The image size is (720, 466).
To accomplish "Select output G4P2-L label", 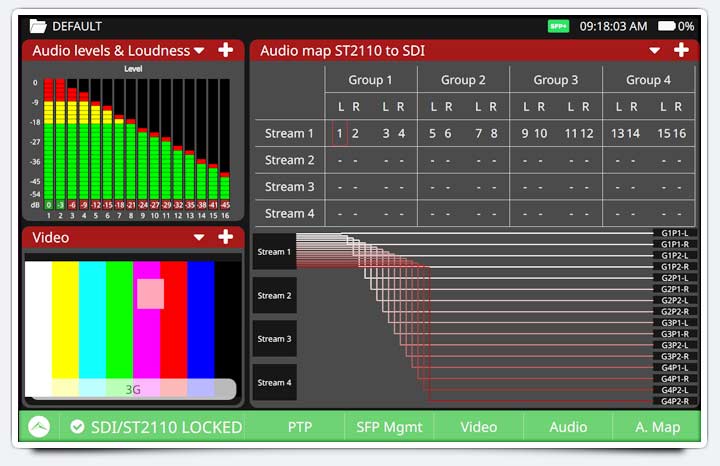I will (675, 390).
